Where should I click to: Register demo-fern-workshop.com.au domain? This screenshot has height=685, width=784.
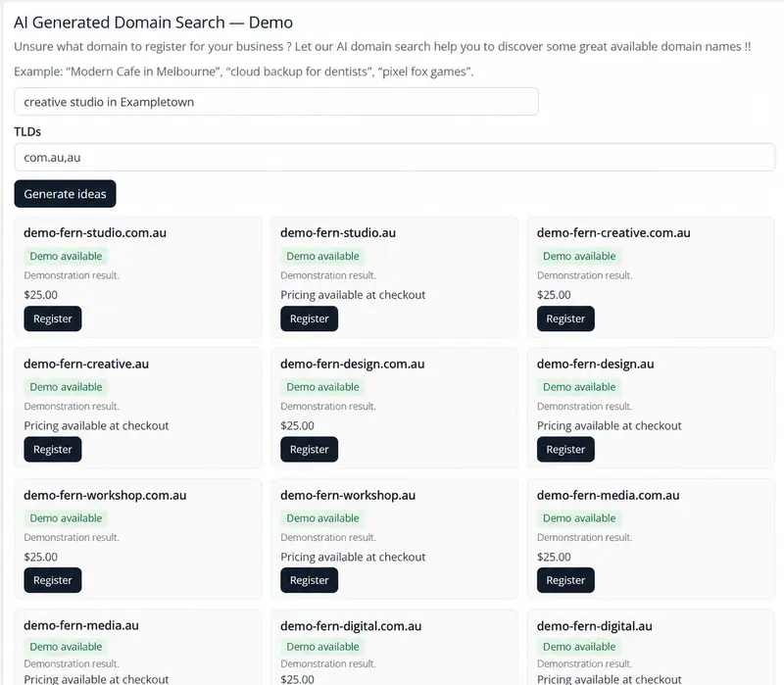coord(53,580)
